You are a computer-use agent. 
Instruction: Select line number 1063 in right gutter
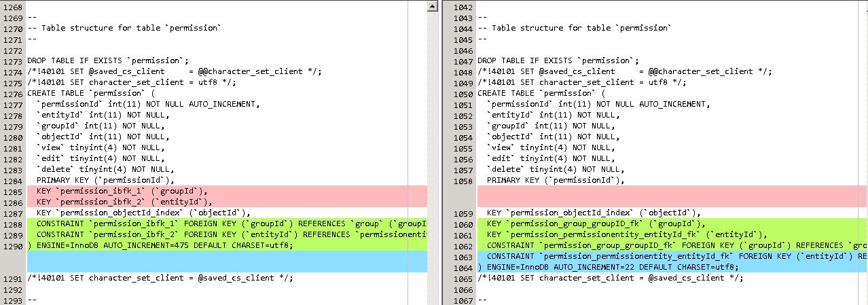click(463, 256)
